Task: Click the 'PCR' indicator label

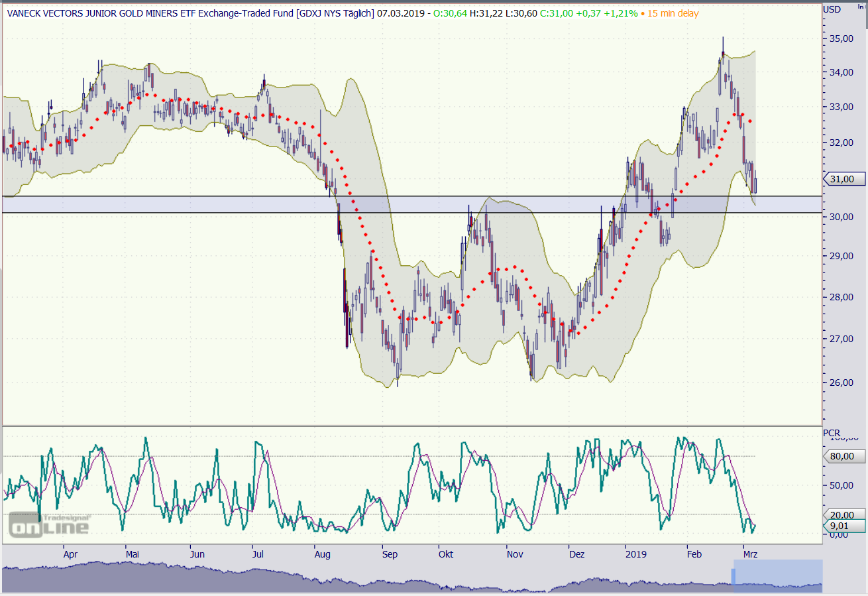Action: click(x=832, y=433)
